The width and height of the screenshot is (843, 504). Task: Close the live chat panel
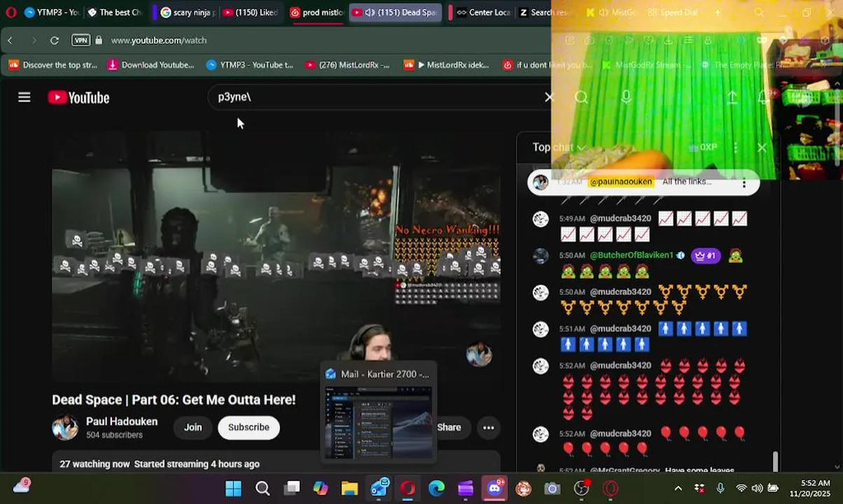(762, 148)
